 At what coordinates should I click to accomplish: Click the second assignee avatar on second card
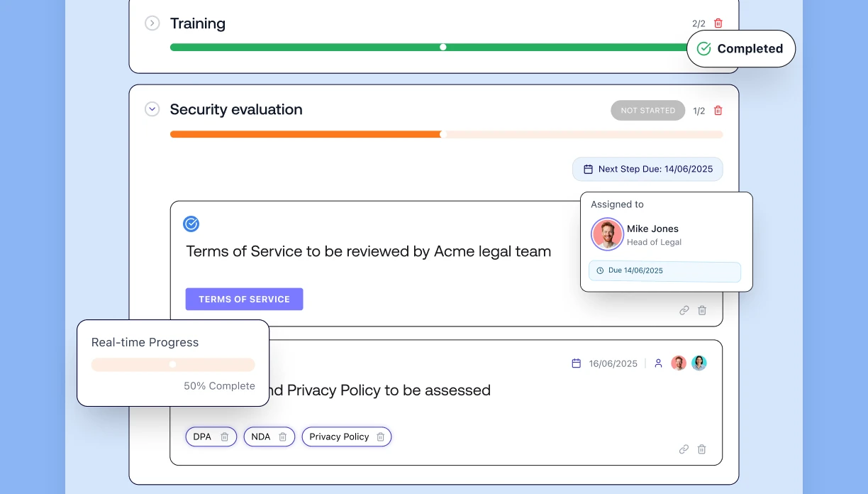(x=699, y=363)
